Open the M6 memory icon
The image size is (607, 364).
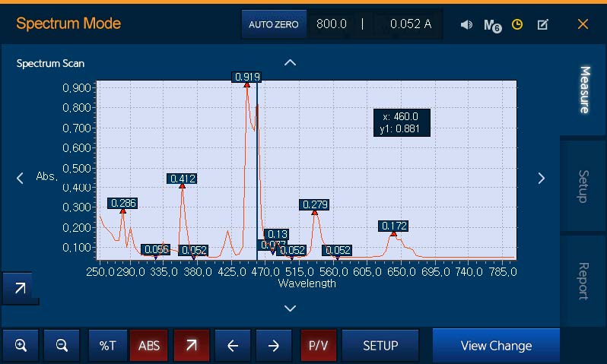click(492, 25)
